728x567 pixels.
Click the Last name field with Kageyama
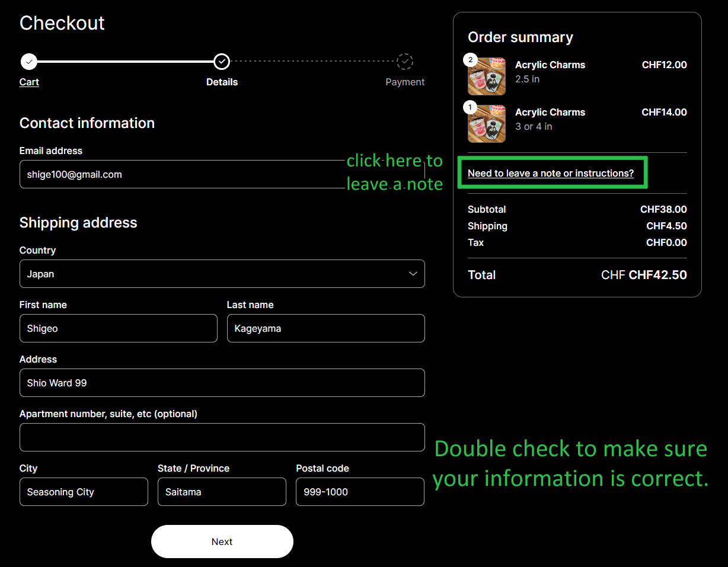pos(325,328)
